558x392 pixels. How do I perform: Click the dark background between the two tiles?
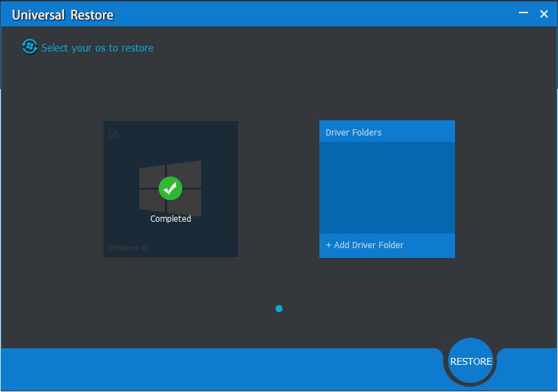[278, 189]
